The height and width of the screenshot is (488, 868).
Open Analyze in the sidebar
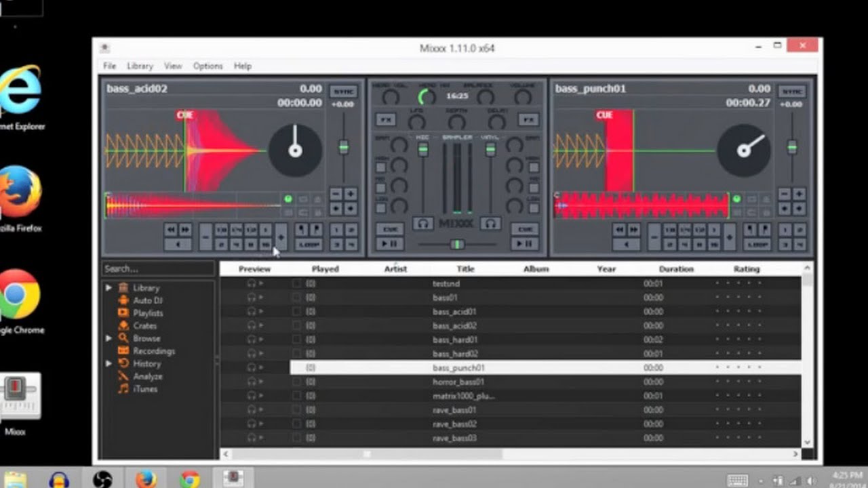pyautogui.click(x=147, y=376)
